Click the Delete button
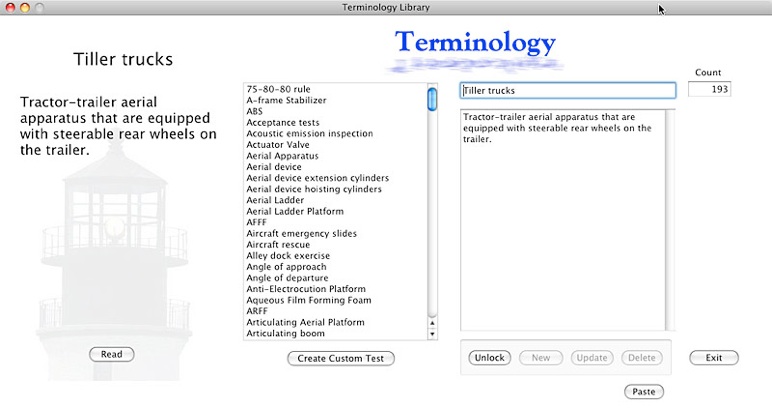This screenshot has width=772, height=408. point(642,358)
